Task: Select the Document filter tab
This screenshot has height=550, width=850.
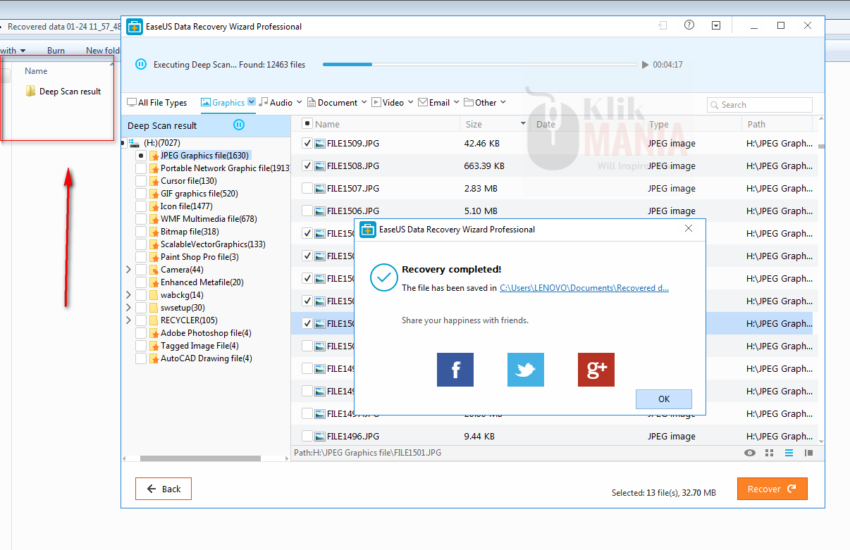Action: coord(332,102)
